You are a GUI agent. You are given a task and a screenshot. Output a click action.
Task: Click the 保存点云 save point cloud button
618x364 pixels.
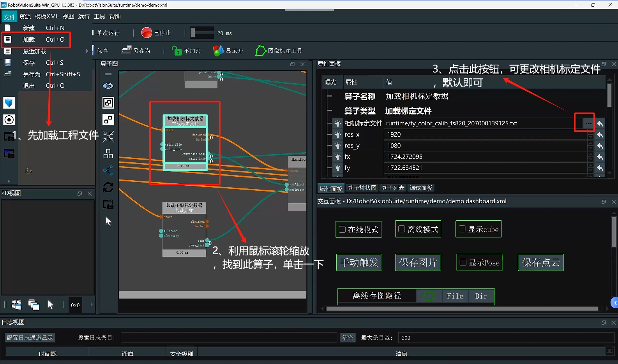[x=541, y=262]
